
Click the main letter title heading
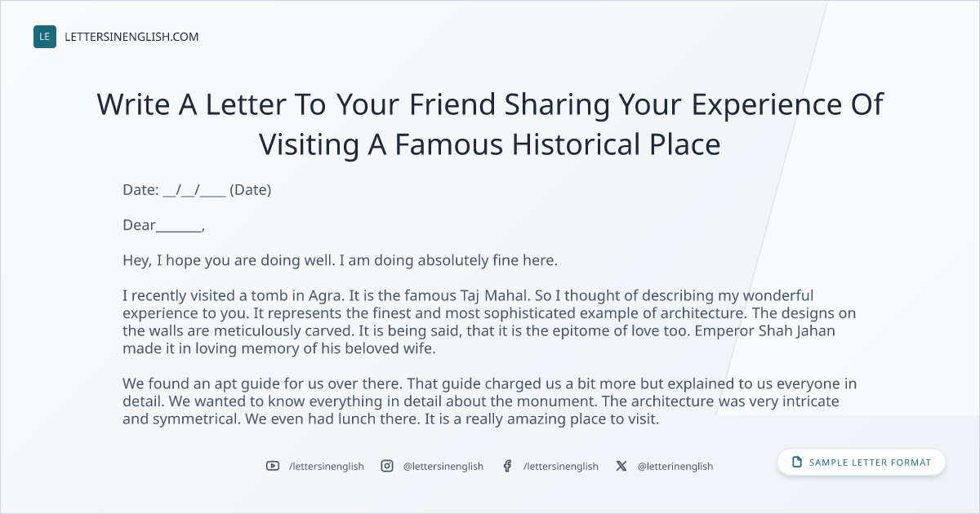(490, 124)
